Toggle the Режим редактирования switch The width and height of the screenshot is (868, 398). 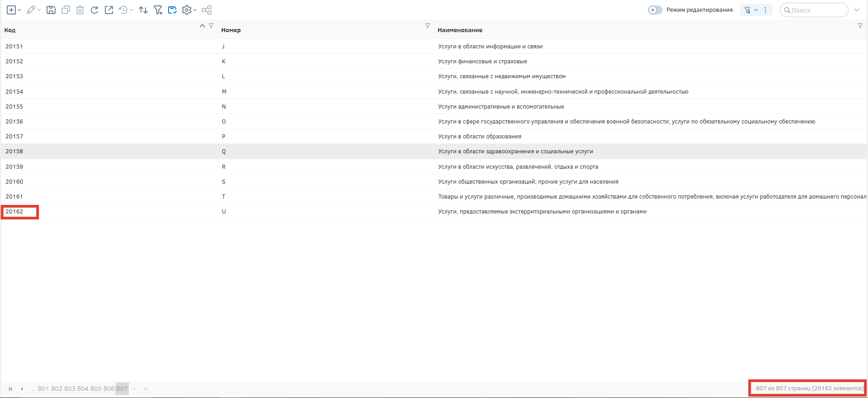655,10
